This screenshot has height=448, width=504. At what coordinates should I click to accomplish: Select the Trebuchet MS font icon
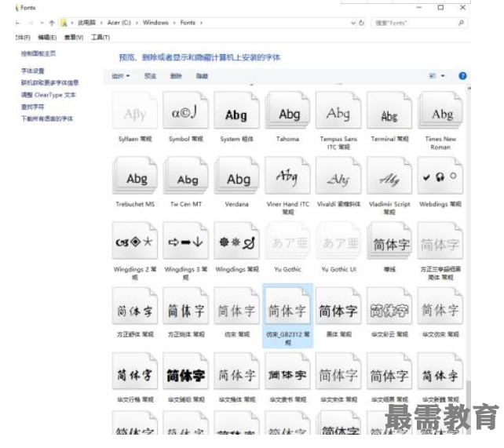tap(135, 175)
